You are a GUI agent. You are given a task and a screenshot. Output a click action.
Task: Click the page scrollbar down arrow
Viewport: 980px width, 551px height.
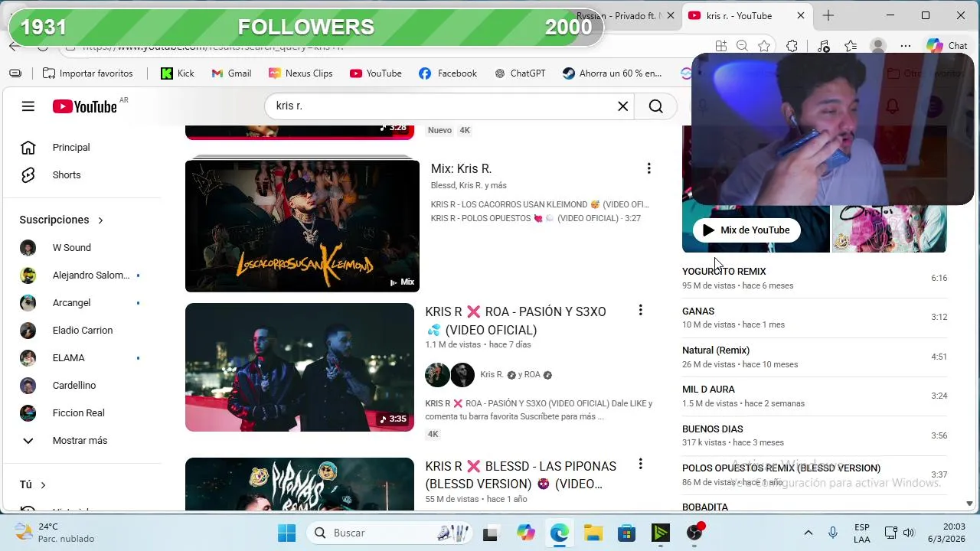pyautogui.click(x=969, y=504)
